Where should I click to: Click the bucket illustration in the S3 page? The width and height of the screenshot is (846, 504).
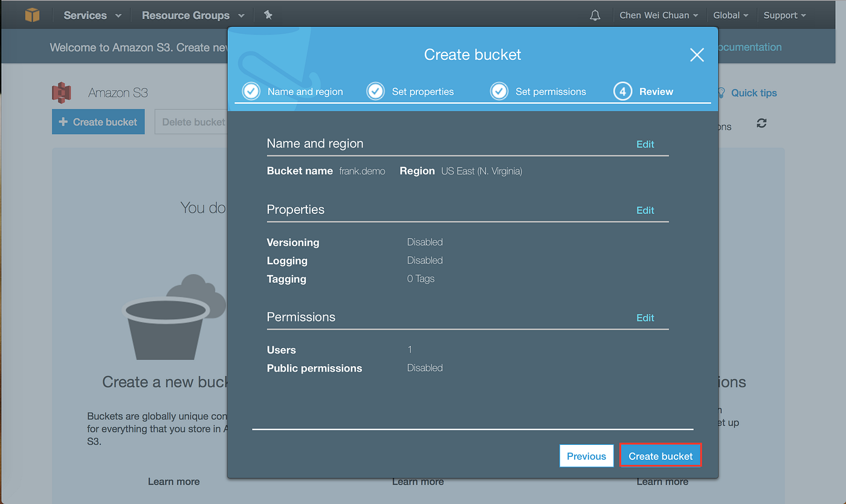point(174,317)
